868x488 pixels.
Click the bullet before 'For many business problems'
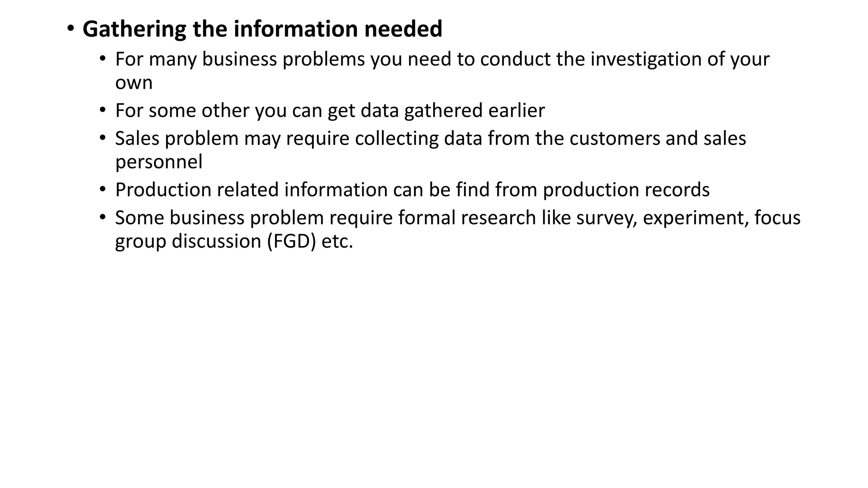pos(103,59)
